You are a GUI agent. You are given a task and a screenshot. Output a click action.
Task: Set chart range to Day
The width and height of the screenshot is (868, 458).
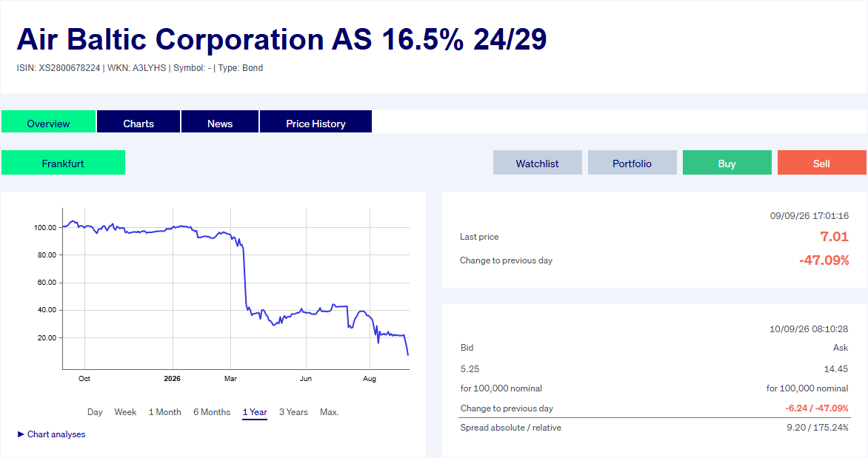coord(95,412)
